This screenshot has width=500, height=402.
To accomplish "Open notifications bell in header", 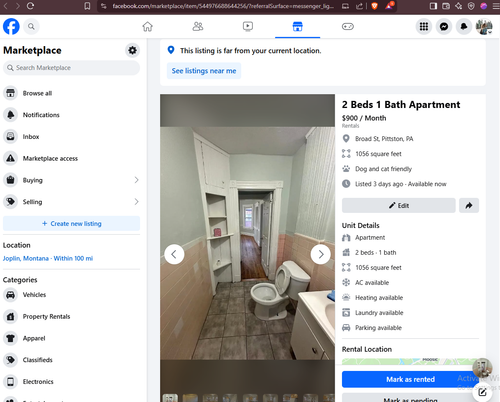I will tap(464, 26).
